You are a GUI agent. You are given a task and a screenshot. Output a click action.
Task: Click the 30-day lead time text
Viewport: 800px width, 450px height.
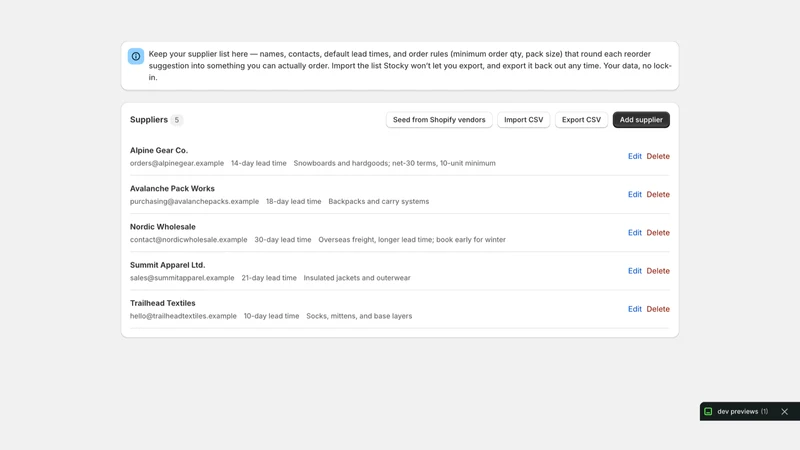(x=283, y=240)
